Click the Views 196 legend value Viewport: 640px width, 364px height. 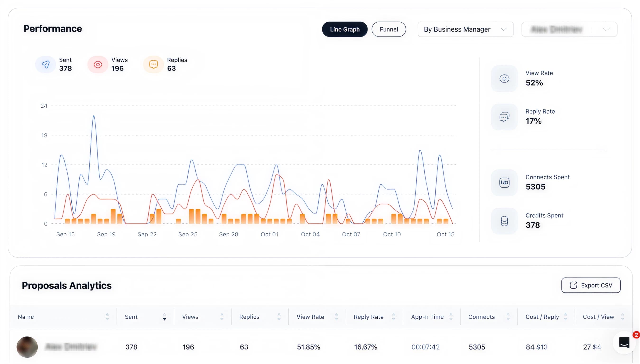click(x=117, y=68)
